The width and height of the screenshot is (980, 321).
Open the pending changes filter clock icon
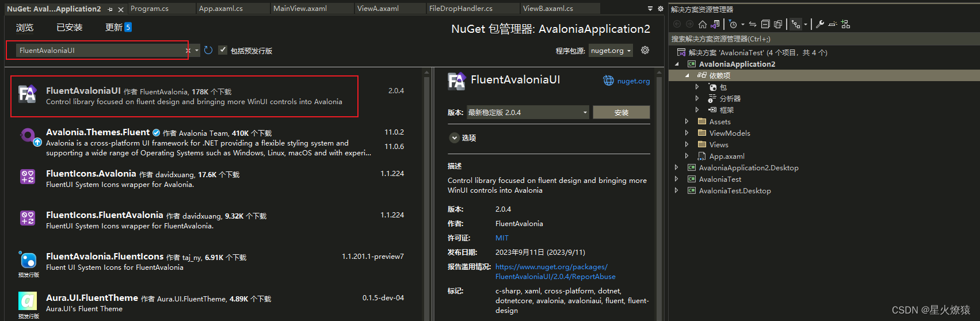click(x=733, y=24)
